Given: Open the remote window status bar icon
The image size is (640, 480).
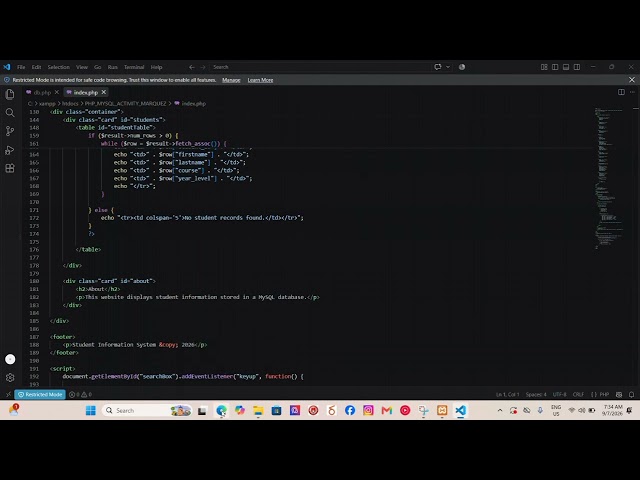Looking at the screenshot, I should 8,394.
